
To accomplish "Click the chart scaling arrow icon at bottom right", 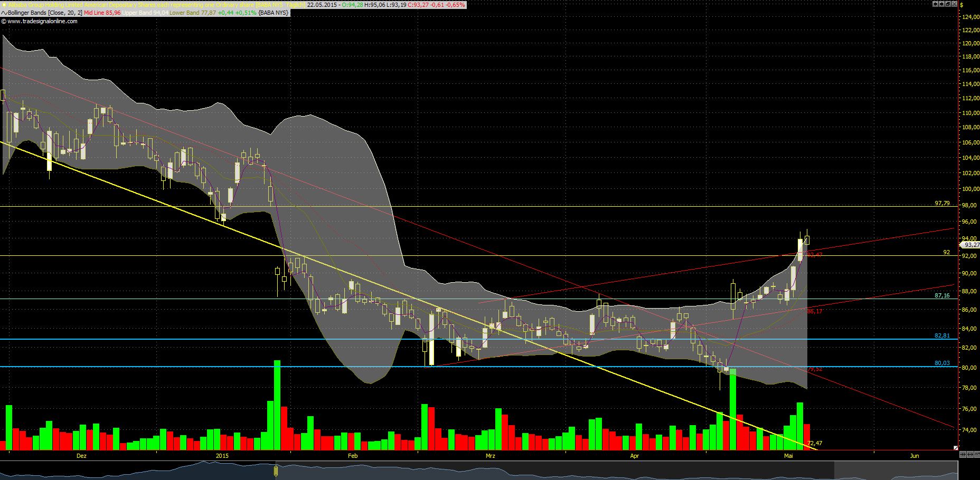I will pos(963,454).
